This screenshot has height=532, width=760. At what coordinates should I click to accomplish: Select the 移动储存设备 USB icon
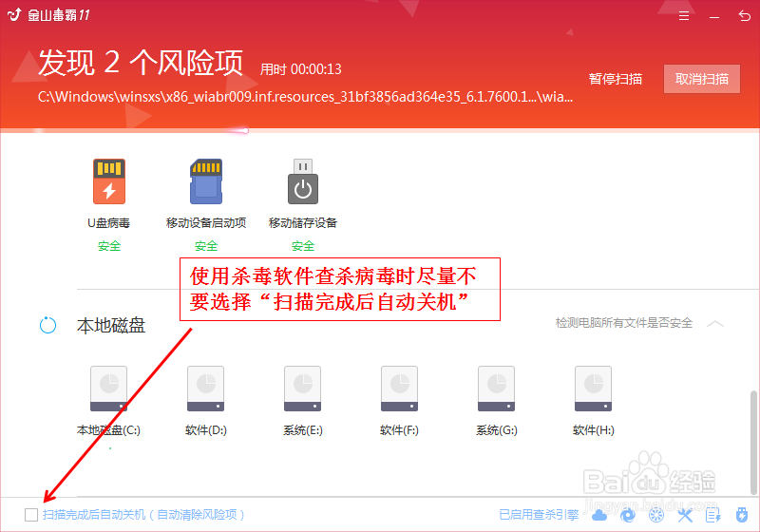(303, 181)
